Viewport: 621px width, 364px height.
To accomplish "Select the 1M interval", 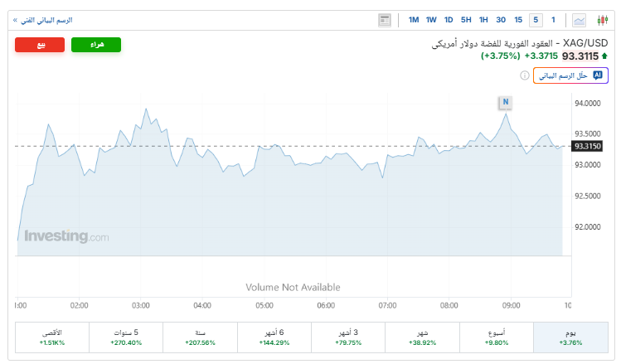I will click(x=414, y=20).
